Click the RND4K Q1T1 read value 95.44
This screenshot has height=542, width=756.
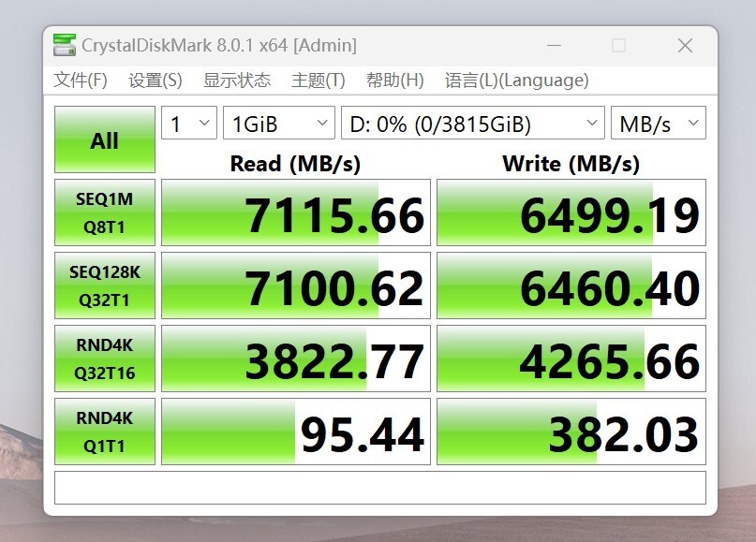295,432
